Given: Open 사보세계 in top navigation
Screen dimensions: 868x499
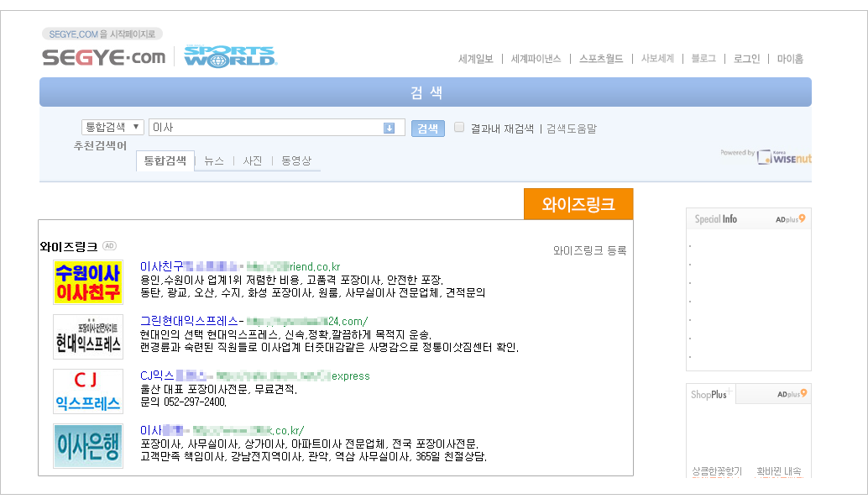Looking at the screenshot, I should tap(657, 59).
